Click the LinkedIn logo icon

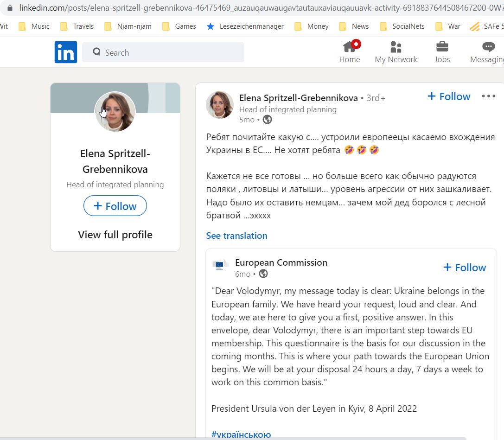(65, 52)
